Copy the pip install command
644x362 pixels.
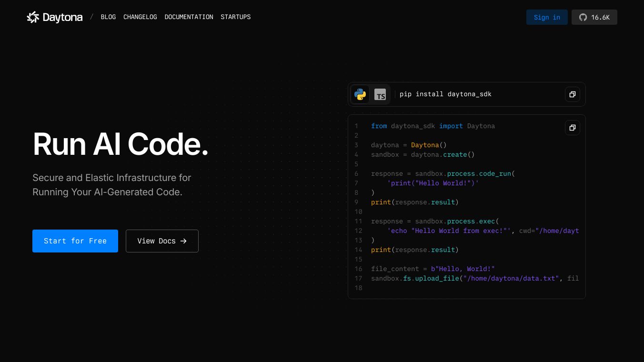pyautogui.click(x=573, y=94)
